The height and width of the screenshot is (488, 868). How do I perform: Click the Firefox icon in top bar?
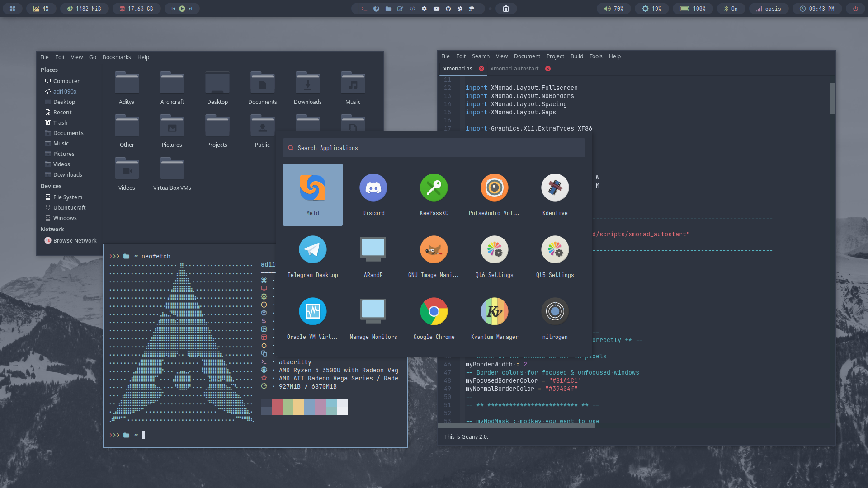click(x=376, y=9)
